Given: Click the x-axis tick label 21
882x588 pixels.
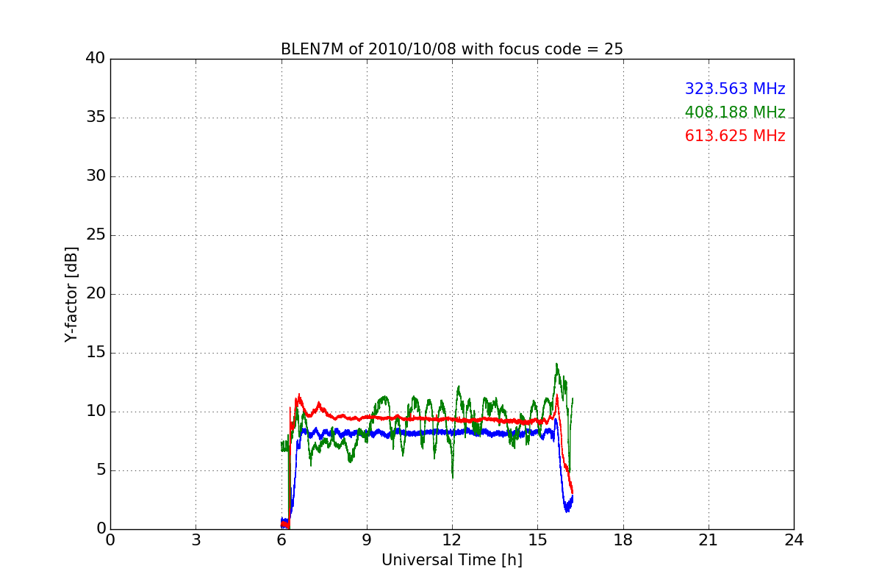Looking at the screenshot, I should 709,539.
